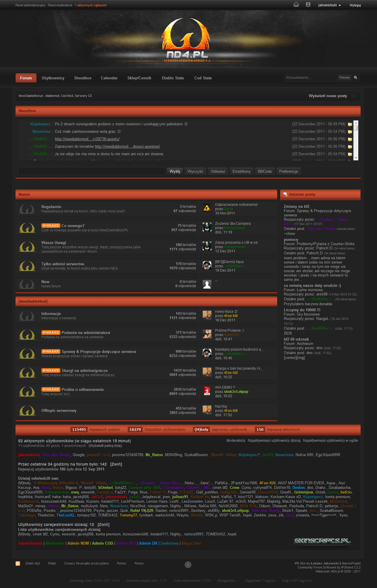Open shoutbox Preferencje
The height and width of the screenshot is (588, 377).
[x=288, y=171]
